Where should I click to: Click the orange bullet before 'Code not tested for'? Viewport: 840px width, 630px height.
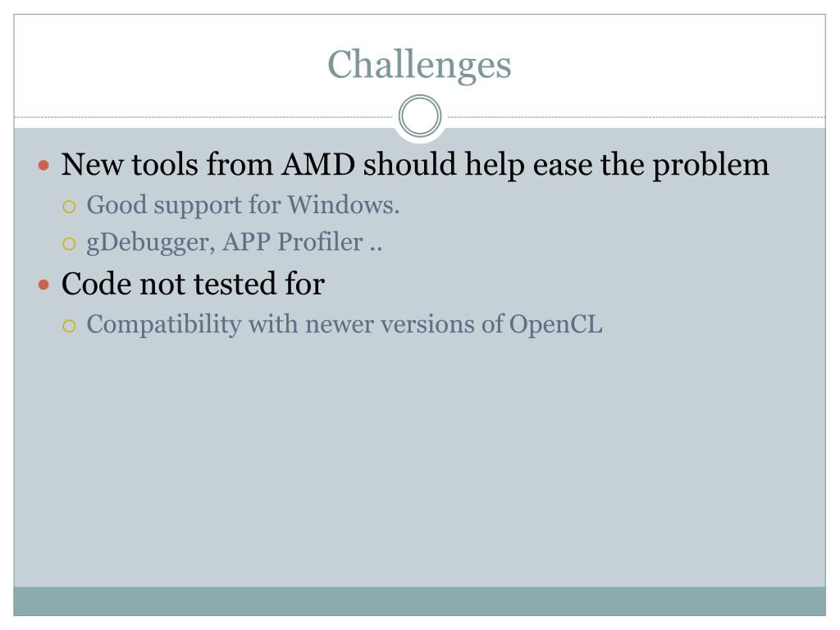pyautogui.click(x=44, y=285)
